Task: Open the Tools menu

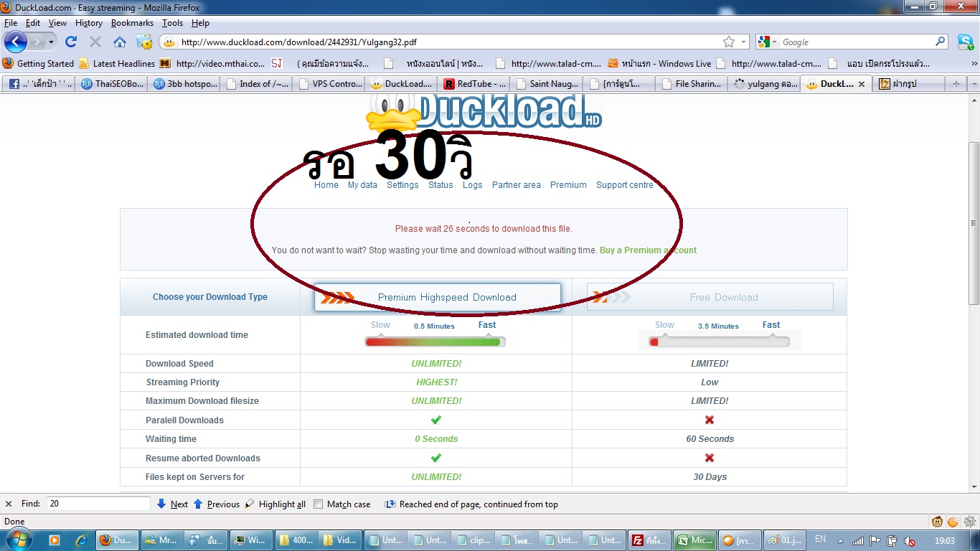Action: [172, 23]
